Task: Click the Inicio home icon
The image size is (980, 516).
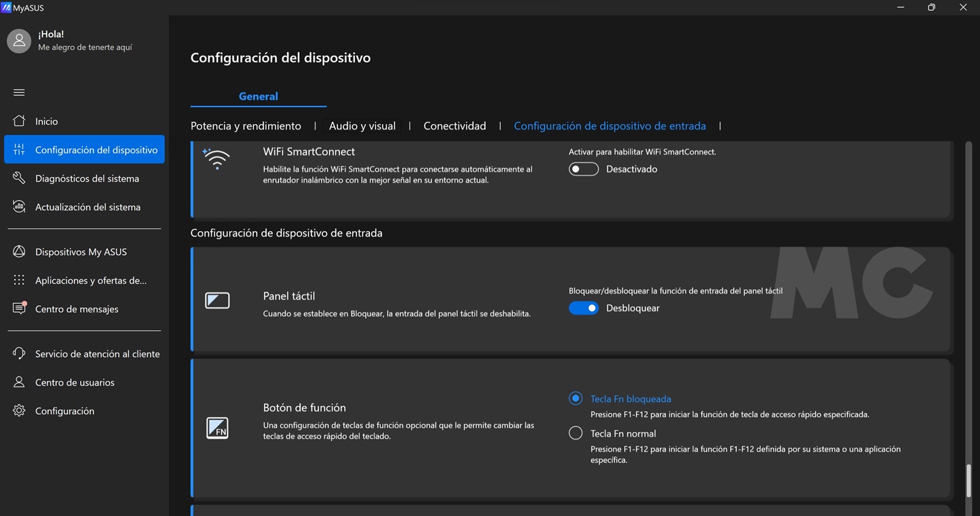Action: click(19, 121)
